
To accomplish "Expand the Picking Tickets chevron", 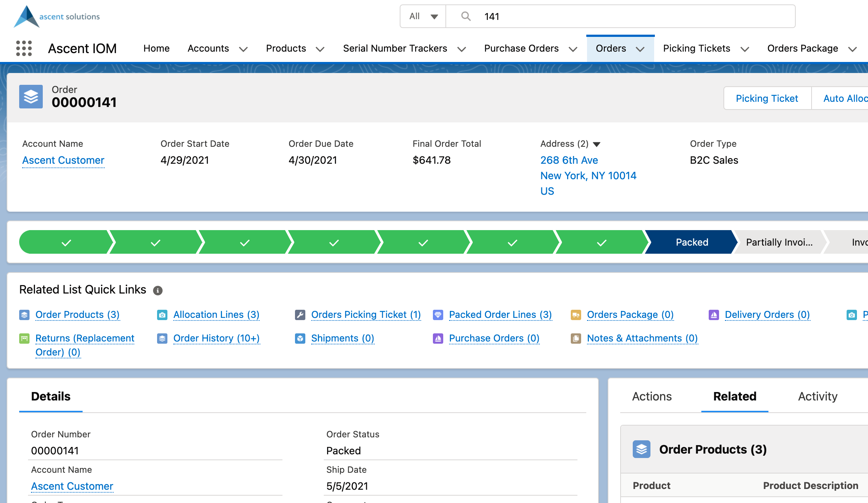I will coord(745,49).
